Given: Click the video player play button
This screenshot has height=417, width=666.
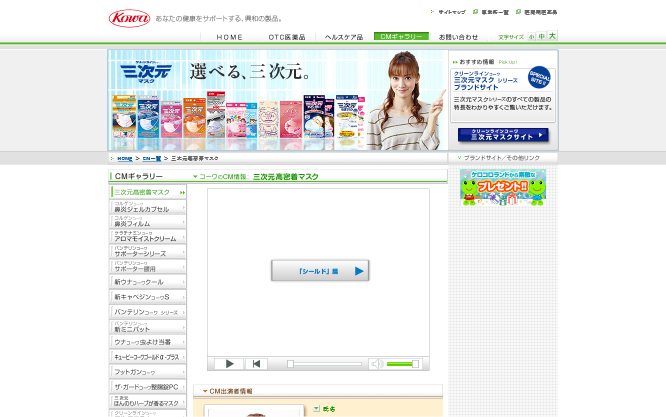Looking at the screenshot, I should click(x=229, y=364).
